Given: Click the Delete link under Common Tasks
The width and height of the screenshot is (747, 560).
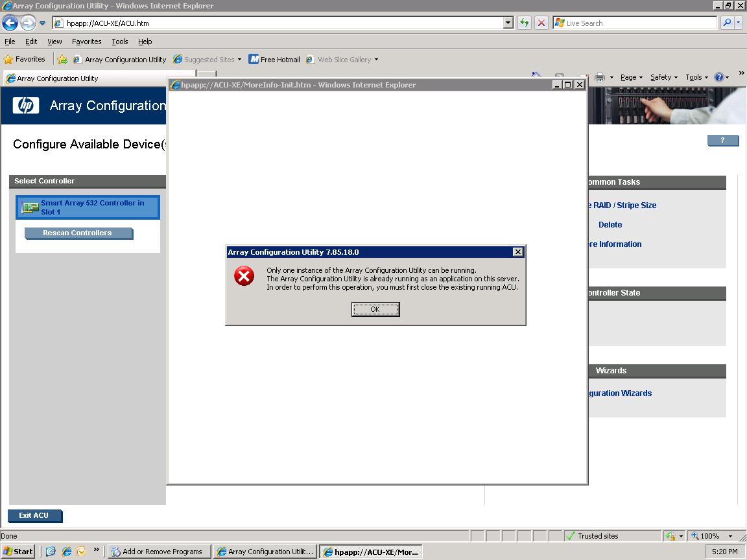Looking at the screenshot, I should 610,225.
